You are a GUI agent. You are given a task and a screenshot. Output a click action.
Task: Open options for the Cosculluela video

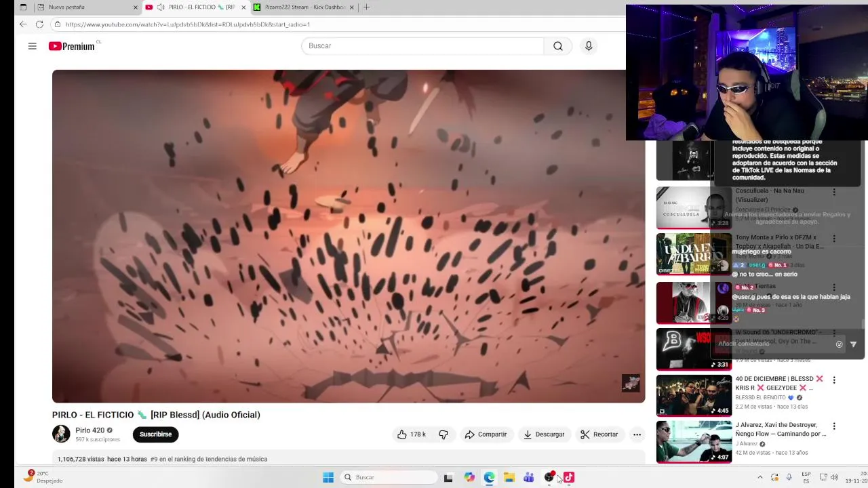(834, 192)
